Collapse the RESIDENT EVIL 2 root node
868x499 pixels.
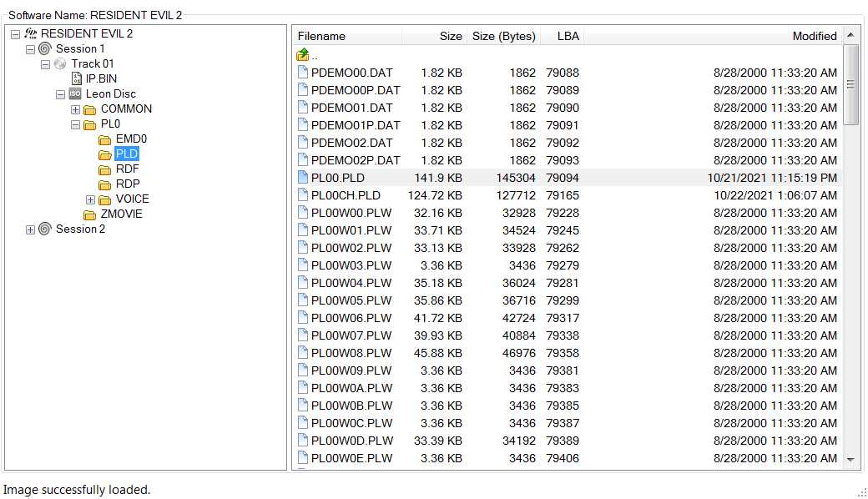click(x=16, y=34)
